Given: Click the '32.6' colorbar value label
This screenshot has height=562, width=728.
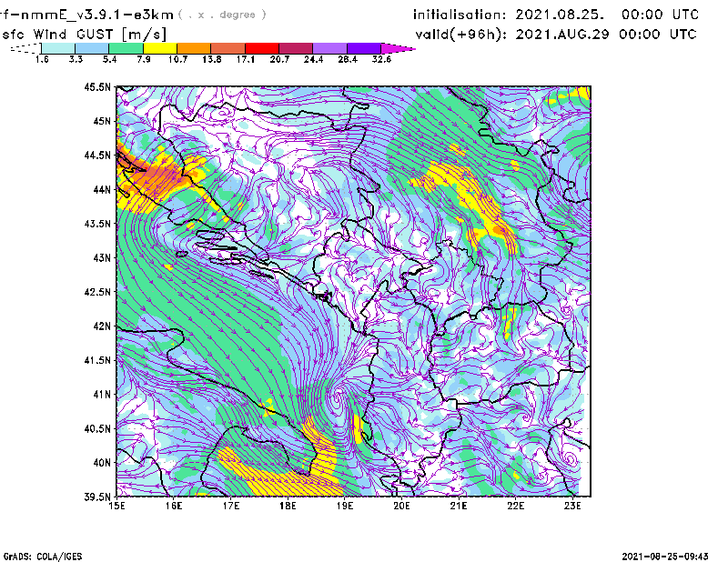Looking at the screenshot, I should (x=381, y=59).
